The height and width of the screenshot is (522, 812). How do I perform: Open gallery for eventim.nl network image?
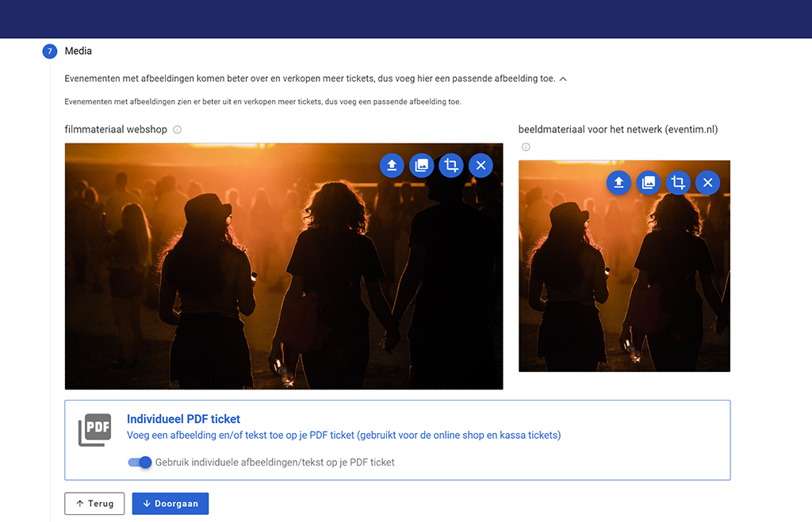(x=648, y=182)
